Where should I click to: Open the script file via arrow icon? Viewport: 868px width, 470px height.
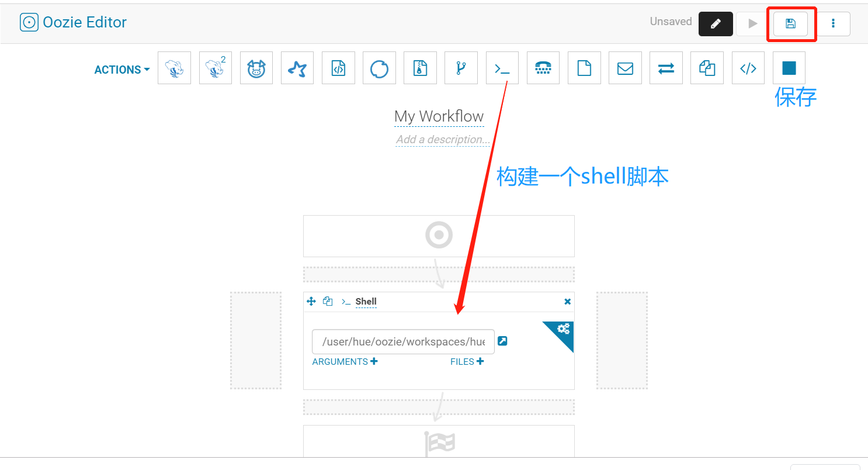(x=502, y=341)
